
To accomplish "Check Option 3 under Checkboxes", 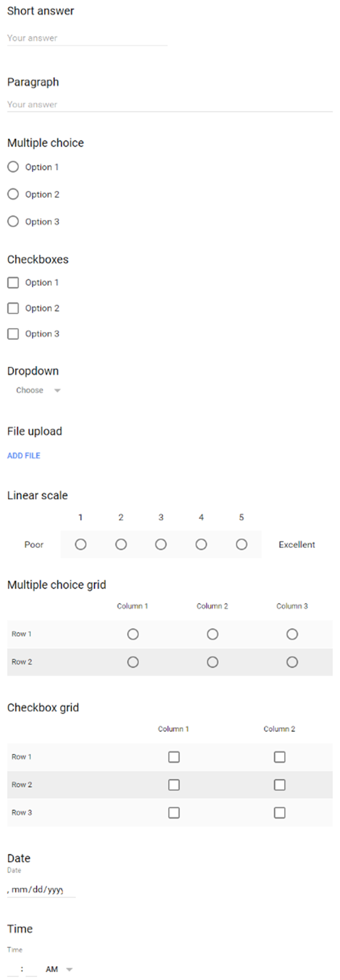I will pyautogui.click(x=13, y=334).
